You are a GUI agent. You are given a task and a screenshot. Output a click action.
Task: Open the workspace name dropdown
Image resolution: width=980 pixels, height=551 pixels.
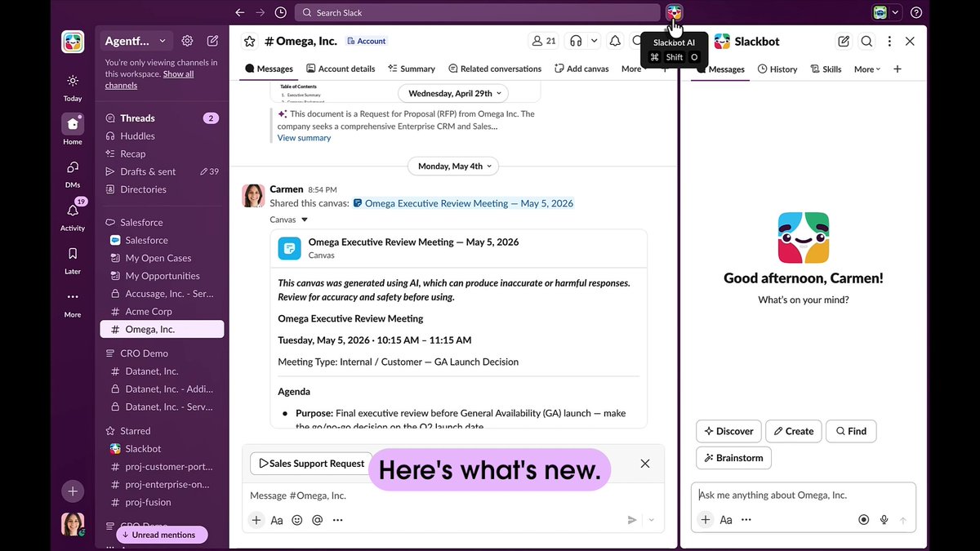point(136,41)
